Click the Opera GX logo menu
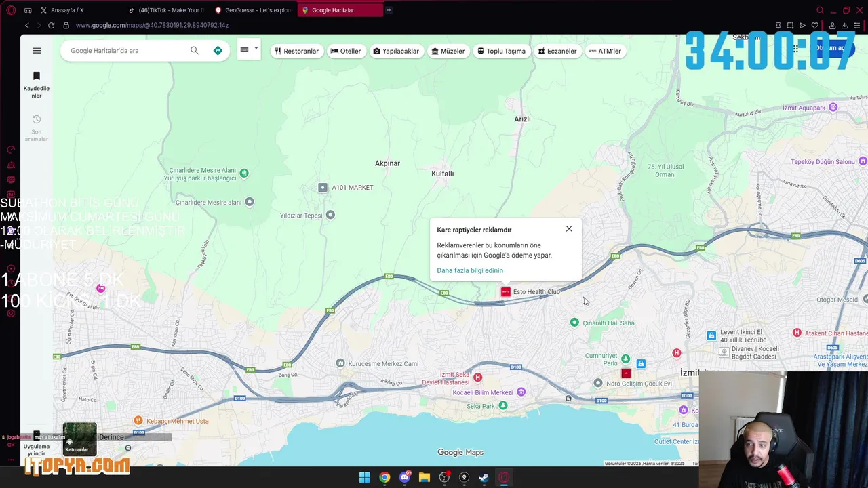This screenshot has height=488, width=868. 11,10
